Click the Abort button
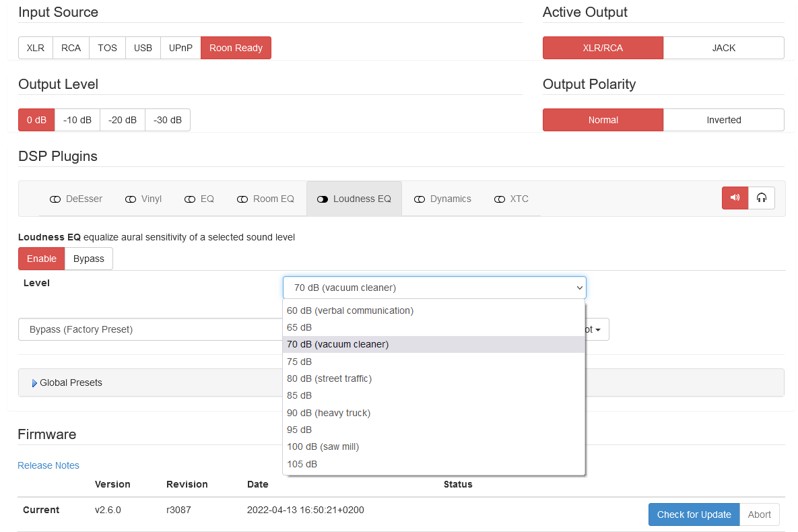Screen dimensions: 798x532 pos(760,514)
